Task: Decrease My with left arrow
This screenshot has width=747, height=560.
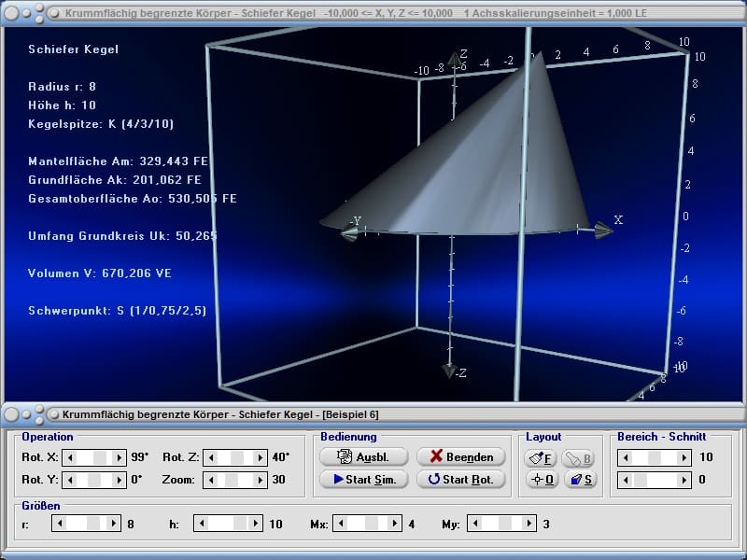Action: (475, 524)
